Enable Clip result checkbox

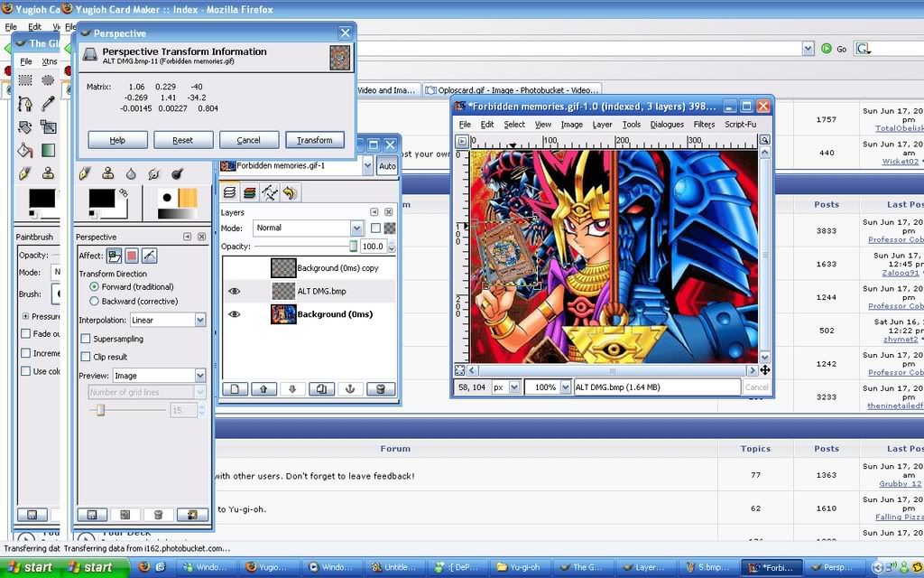86,356
